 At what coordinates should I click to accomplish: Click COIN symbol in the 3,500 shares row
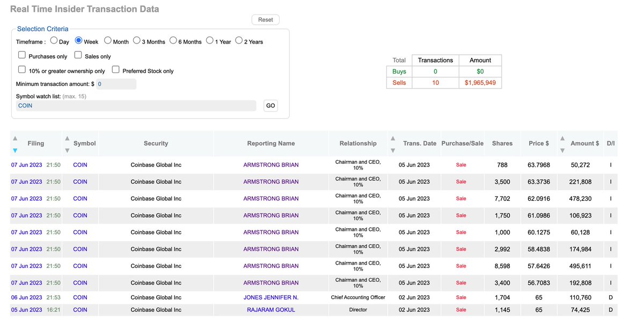[x=80, y=181]
